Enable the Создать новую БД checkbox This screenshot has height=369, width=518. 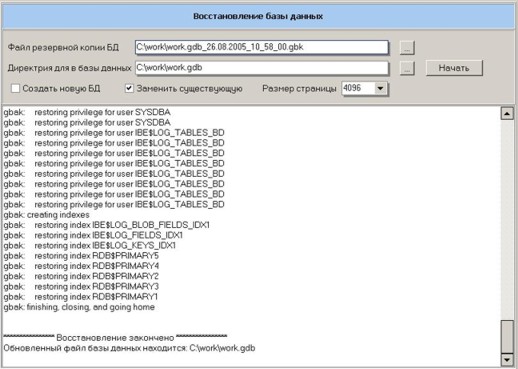[x=15, y=89]
